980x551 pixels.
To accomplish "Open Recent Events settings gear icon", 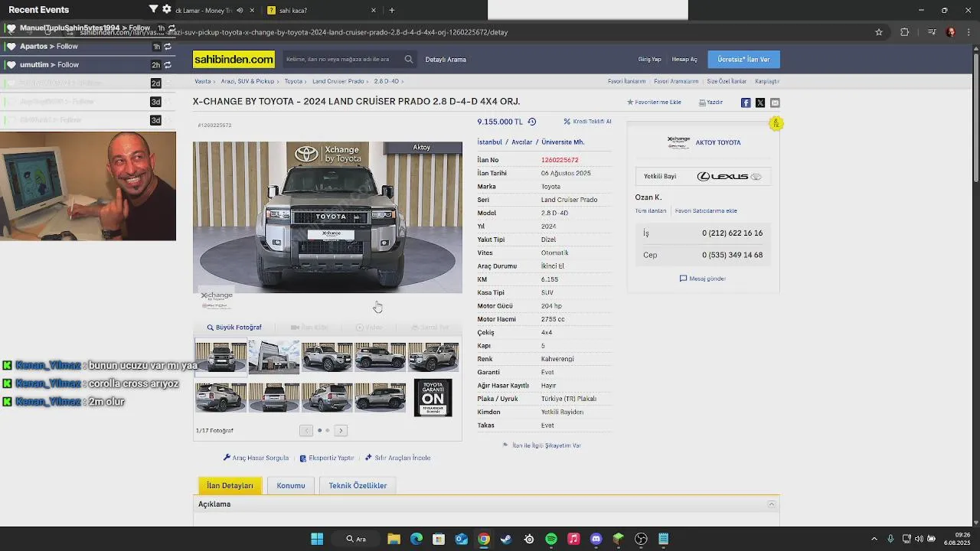I will pos(167,9).
